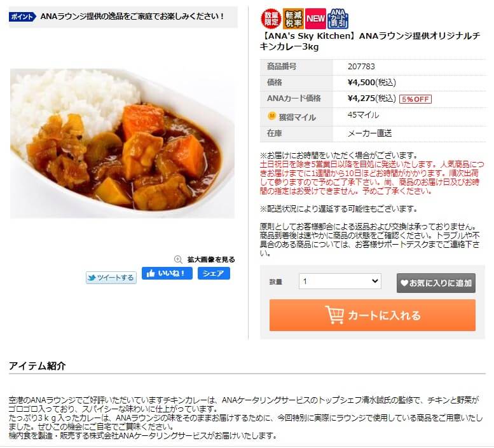
Task: Click the thumbs-up icon in いいね！ button
Action: click(151, 273)
